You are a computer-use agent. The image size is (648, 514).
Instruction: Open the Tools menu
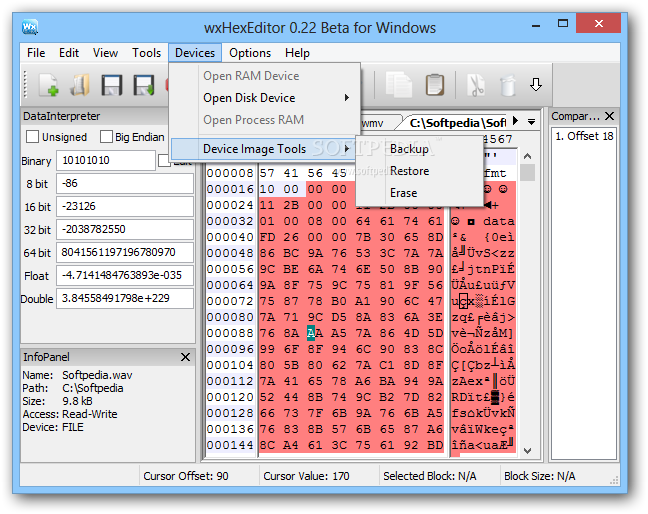tap(146, 53)
